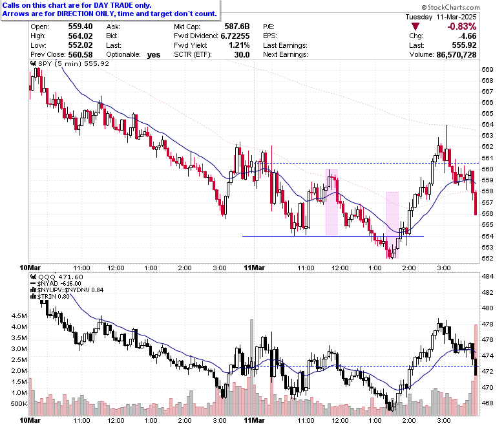Click the dashed blue resistance line on SPY chart
This screenshot has height=426, width=504.
[x=366, y=164]
